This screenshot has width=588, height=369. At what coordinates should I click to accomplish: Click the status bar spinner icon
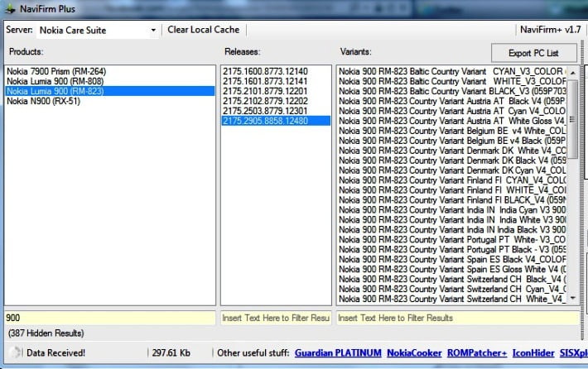15,352
